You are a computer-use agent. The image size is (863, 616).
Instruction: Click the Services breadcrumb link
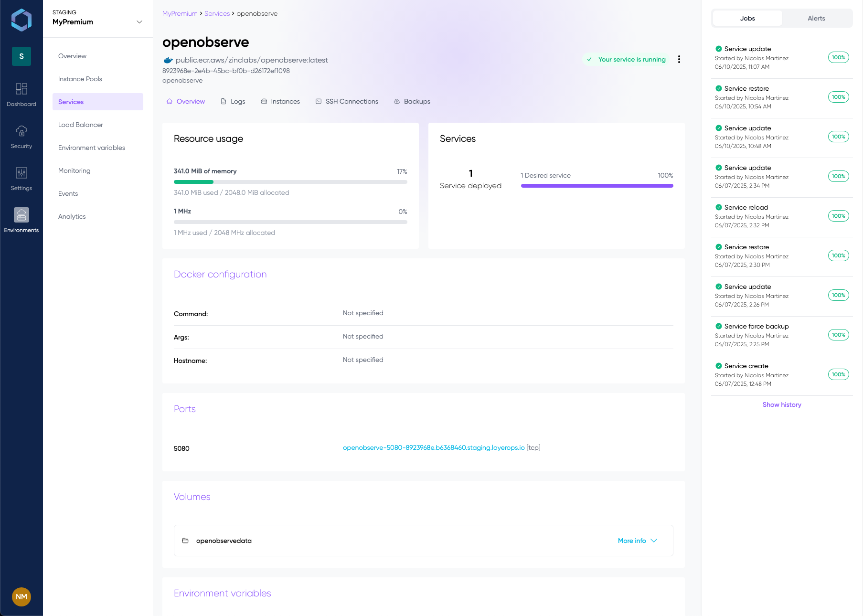point(217,13)
